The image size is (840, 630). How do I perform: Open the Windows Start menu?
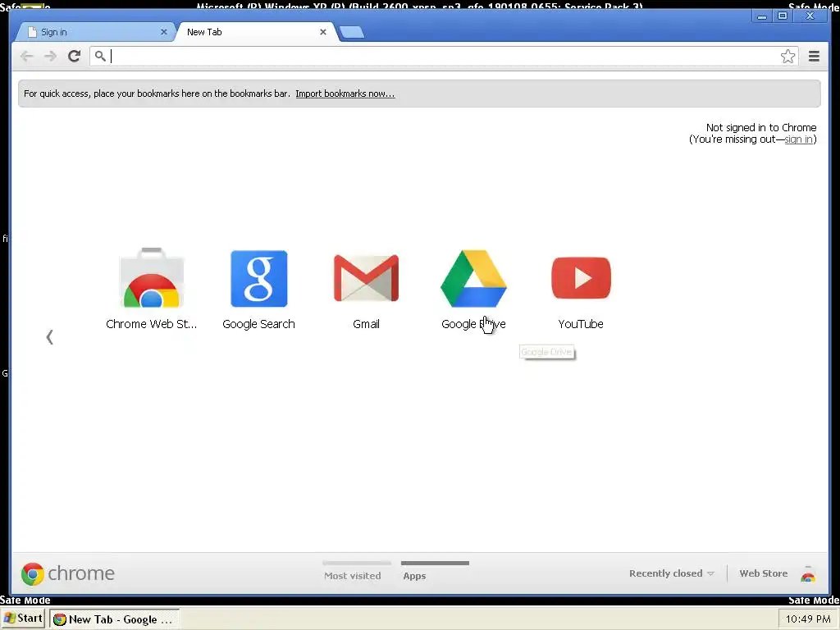tap(23, 619)
